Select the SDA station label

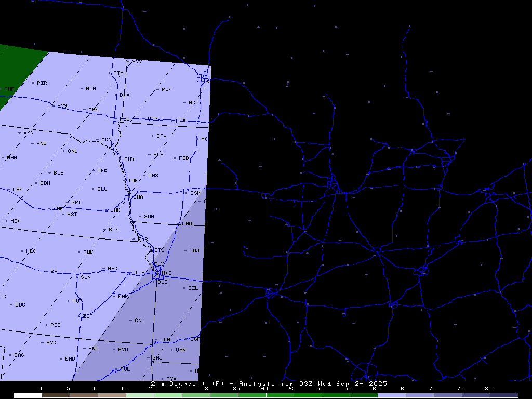[x=149, y=216]
